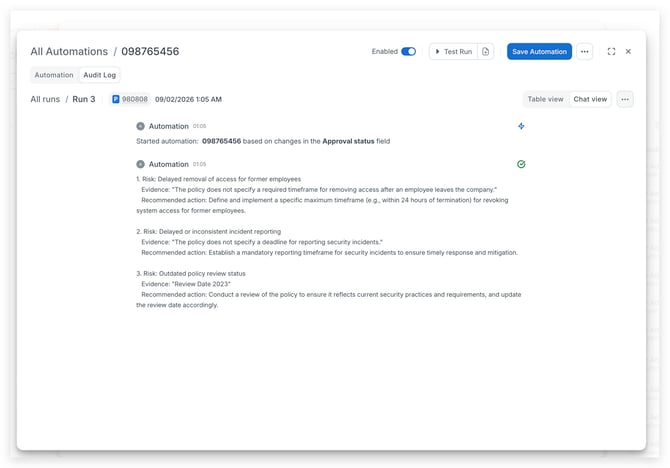Viewport: 670px width, 468px height.
Task: Click the run timestamp 09/02/2026 1:05 AM
Action: pyautogui.click(x=188, y=99)
